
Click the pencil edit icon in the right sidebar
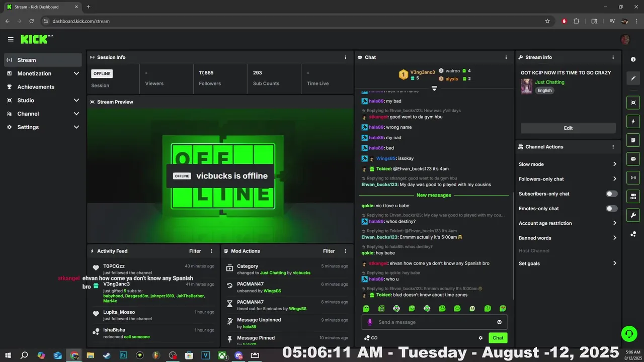click(633, 78)
